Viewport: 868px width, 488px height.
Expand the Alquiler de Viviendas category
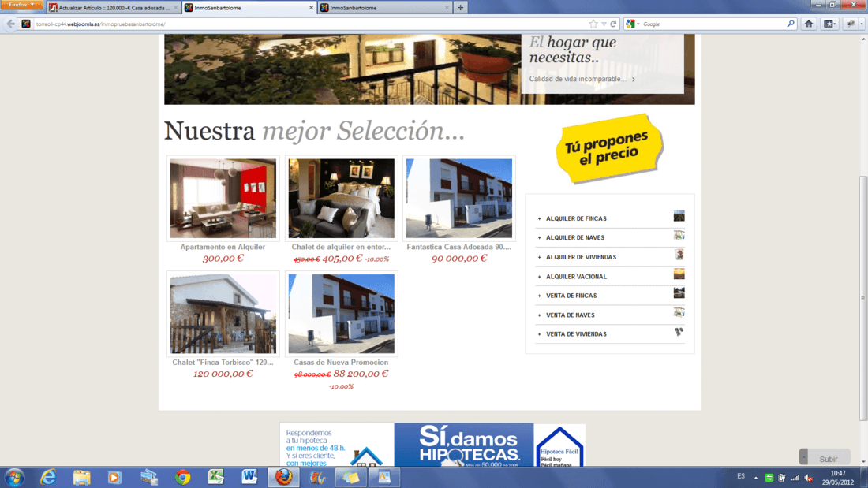(581, 257)
